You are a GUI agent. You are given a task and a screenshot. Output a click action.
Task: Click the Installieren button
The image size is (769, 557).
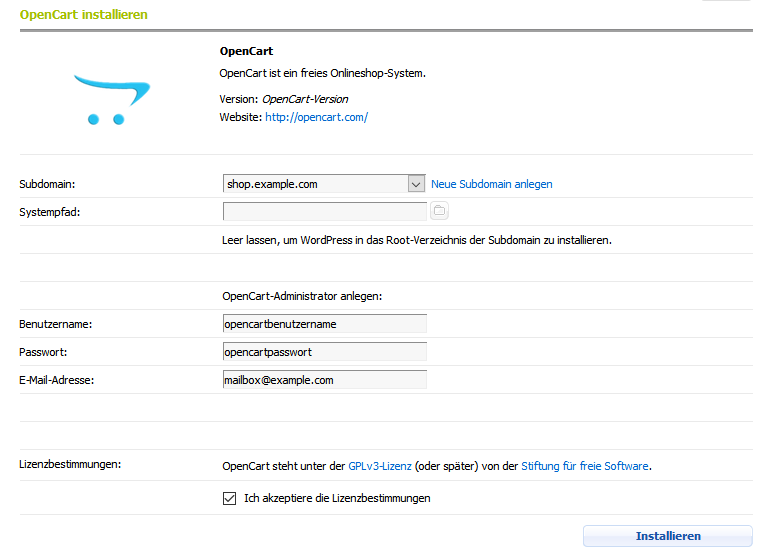667,536
